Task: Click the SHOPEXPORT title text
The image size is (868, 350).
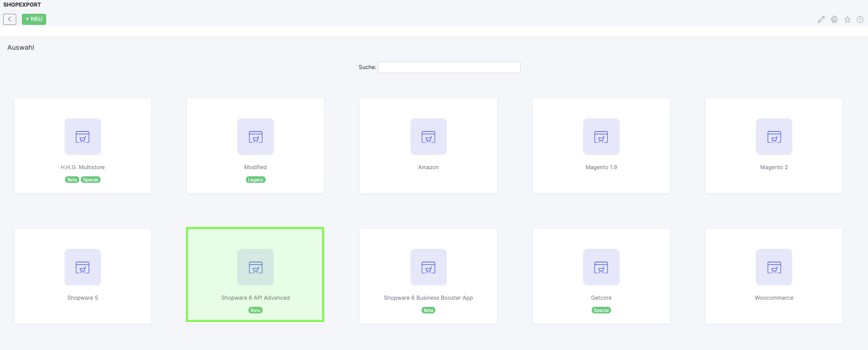Action: click(22, 5)
